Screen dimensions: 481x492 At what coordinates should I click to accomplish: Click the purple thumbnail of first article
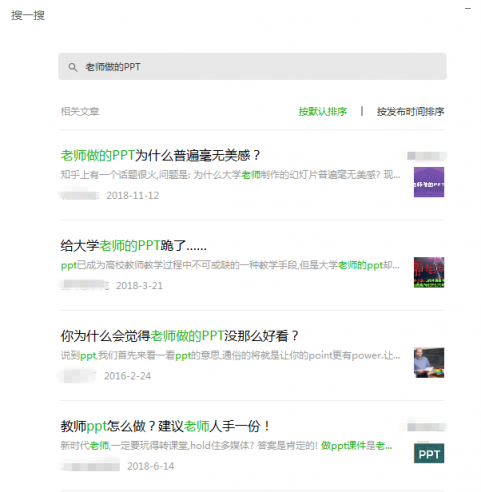point(429,182)
